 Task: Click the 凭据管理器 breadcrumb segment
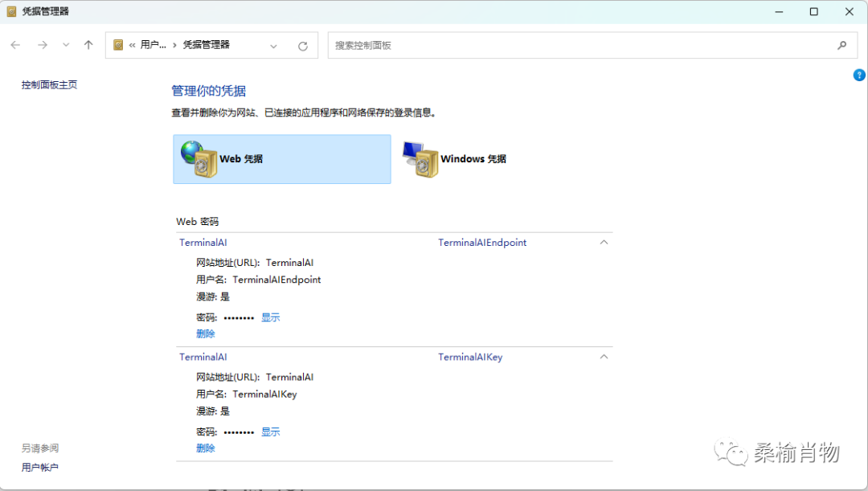point(206,45)
